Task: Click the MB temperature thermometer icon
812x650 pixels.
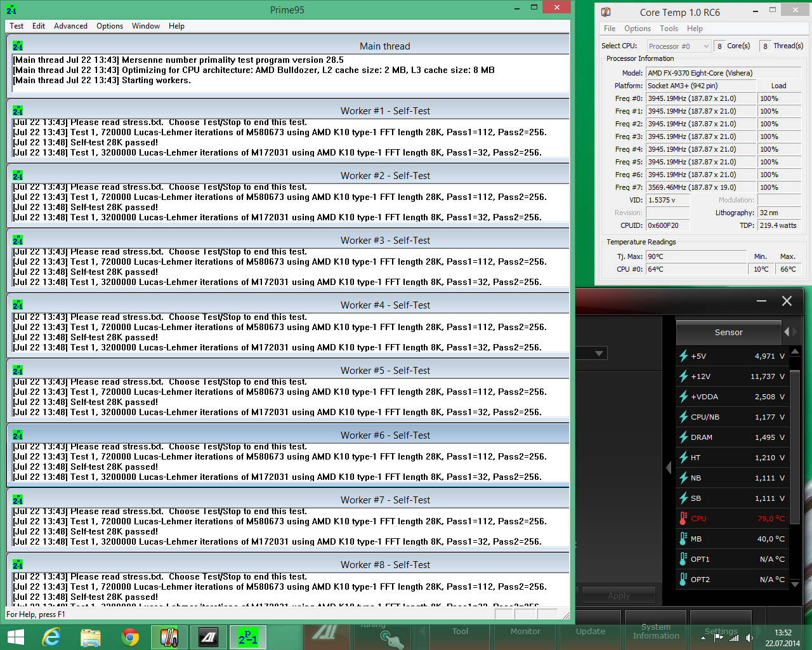Action: tap(683, 539)
